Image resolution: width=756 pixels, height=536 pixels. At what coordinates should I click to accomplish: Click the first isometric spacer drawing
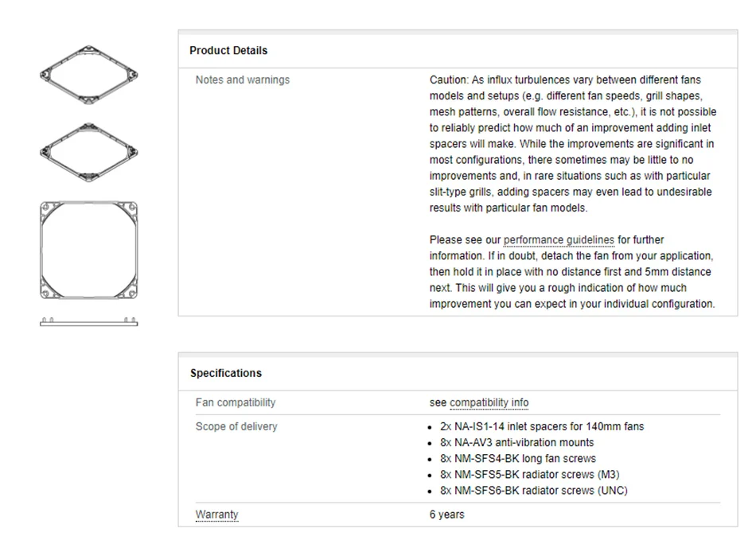(x=89, y=75)
